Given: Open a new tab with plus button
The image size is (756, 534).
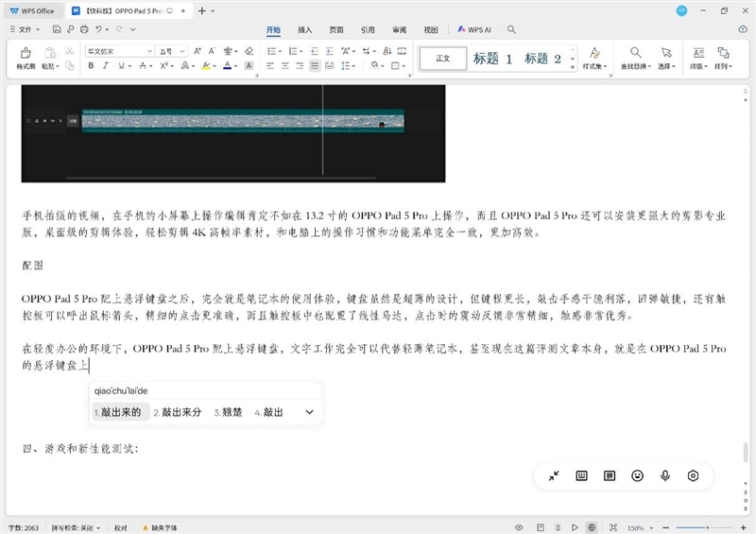Looking at the screenshot, I should 202,10.
